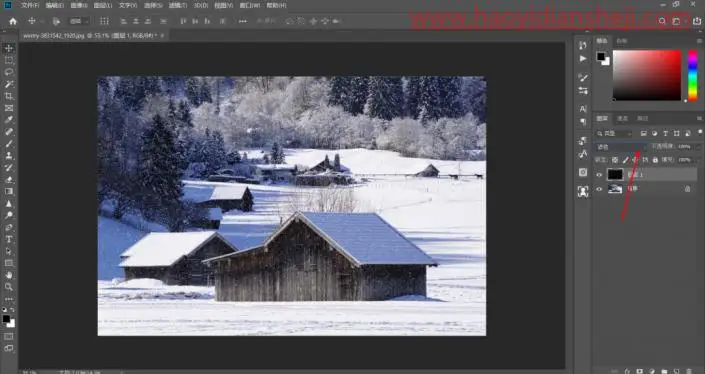Screen dimensions: 705x374
Task: Select the Zoom tool in the toolbox
Action: pyautogui.click(x=9, y=287)
